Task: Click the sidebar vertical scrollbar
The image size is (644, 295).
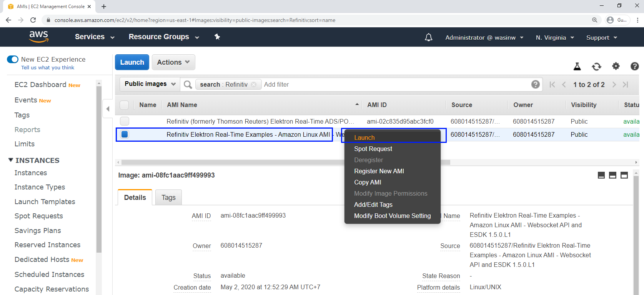Action: click(99, 169)
